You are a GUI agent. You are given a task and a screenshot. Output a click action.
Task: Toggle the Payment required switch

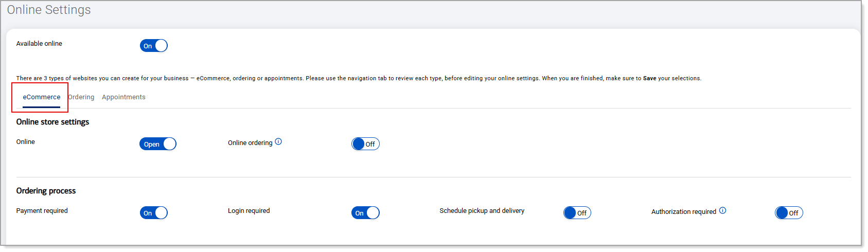[x=154, y=213]
